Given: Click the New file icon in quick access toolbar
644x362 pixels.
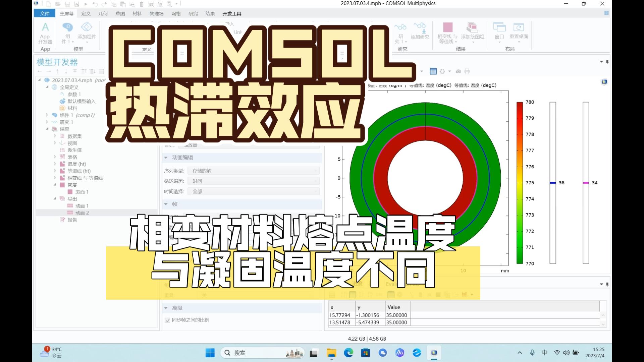Looking at the screenshot, I should (49, 4).
